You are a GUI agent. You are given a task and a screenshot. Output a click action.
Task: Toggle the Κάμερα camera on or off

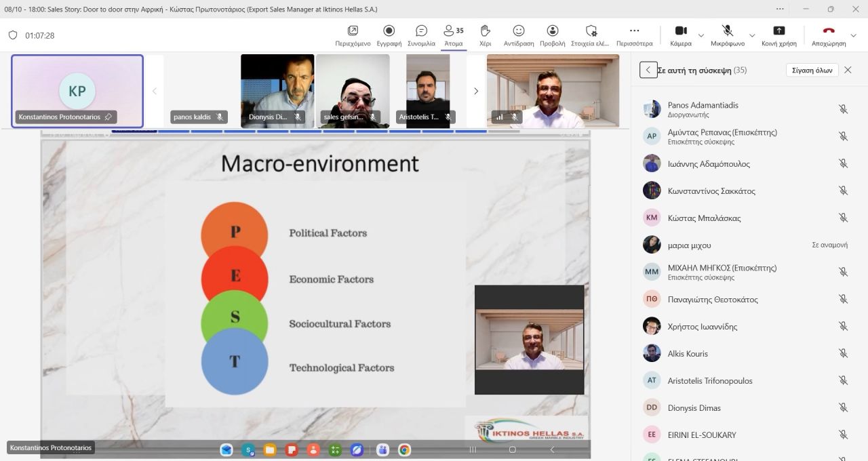681,35
